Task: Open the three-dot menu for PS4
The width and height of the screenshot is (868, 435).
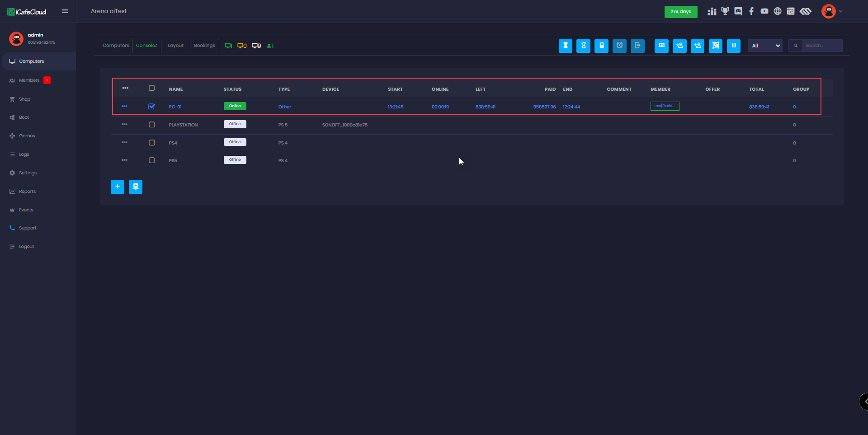Action: click(x=124, y=142)
